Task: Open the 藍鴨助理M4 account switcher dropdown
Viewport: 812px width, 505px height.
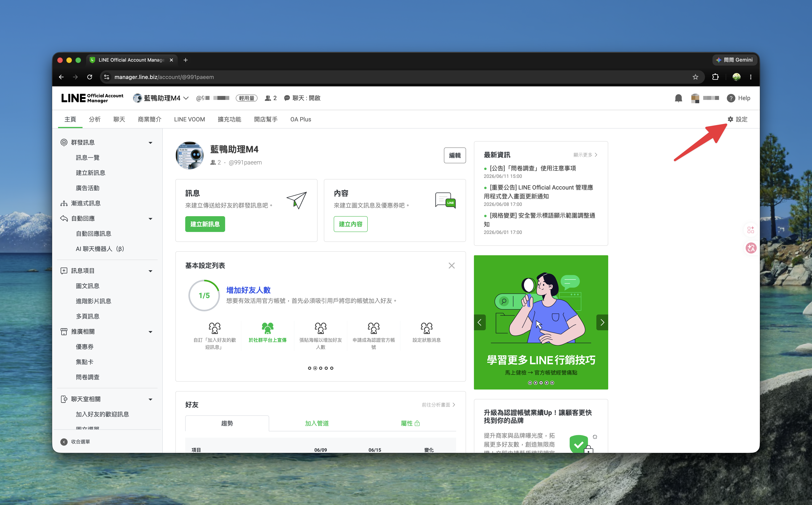Action: [161, 98]
